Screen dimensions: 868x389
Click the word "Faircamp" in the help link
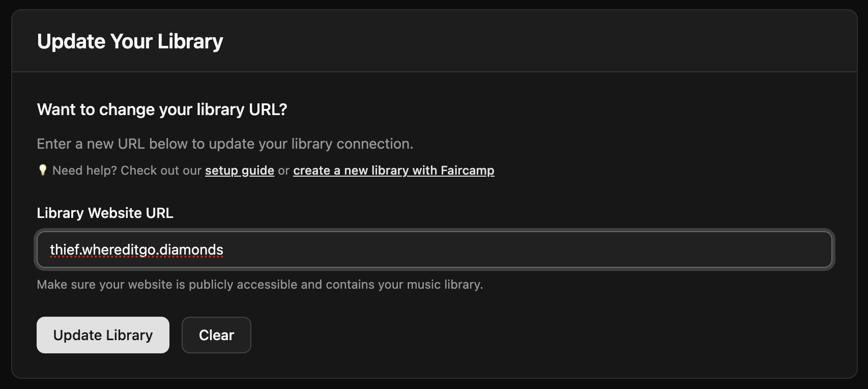click(468, 171)
